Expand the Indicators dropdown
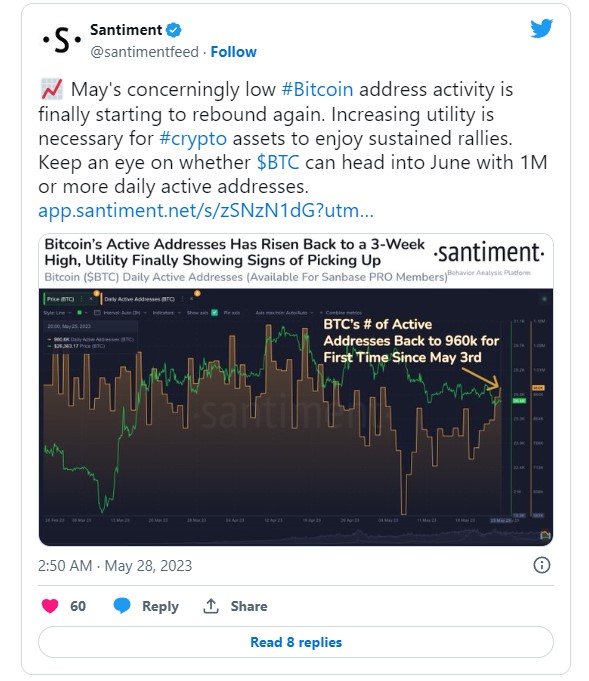The height and width of the screenshot is (681, 589). (x=166, y=313)
